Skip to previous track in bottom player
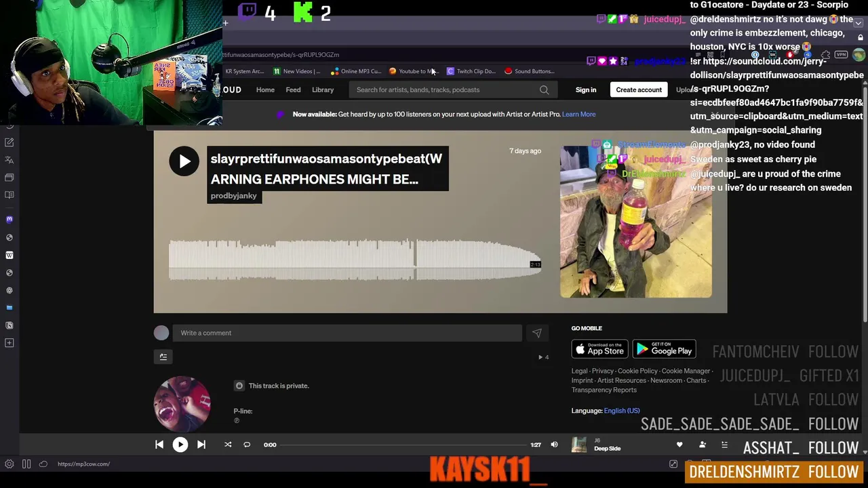This screenshot has width=868, height=488. pyautogui.click(x=159, y=445)
